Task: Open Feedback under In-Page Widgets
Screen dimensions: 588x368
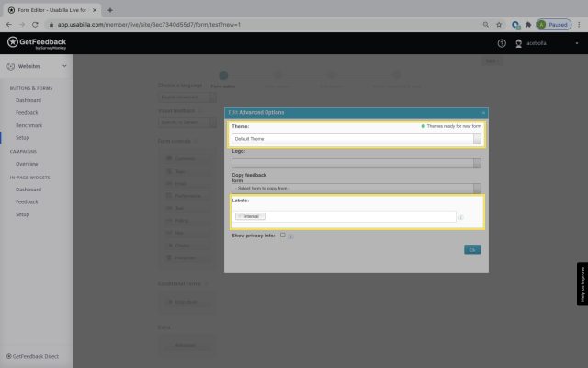Action: point(27,201)
